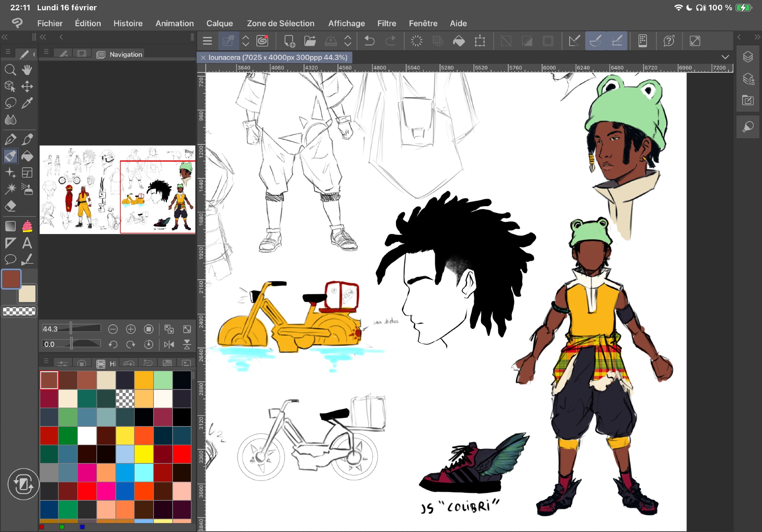Screen dimensions: 762x532
Task: Collapse the tool palette with double chevron
Action: click(5, 37)
